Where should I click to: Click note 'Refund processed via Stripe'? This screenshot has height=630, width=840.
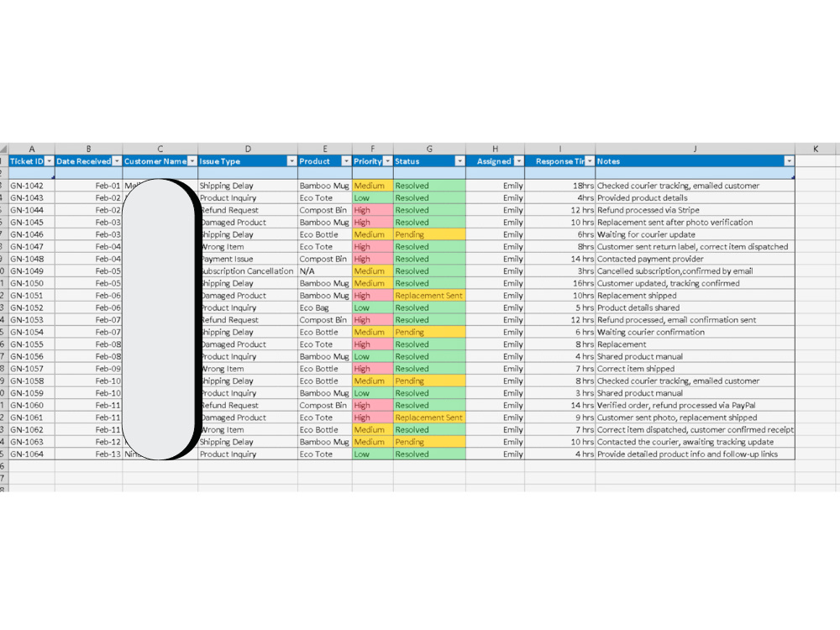[648, 210]
